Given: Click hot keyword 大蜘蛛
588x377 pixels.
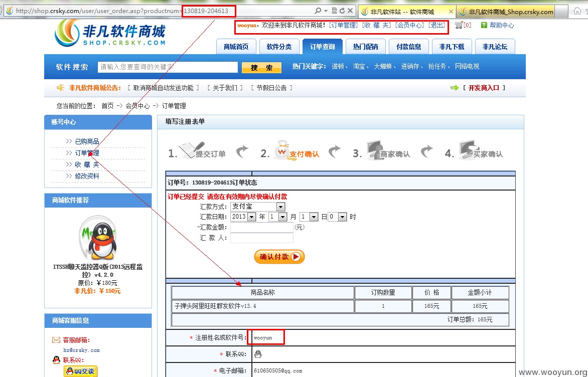Looking at the screenshot, I should pos(383,66).
